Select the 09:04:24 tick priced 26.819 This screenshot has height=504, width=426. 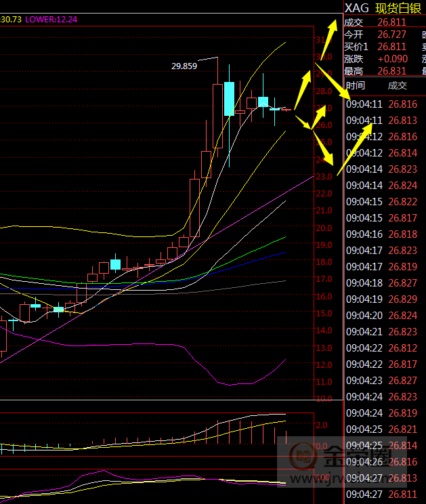pyautogui.click(x=382, y=413)
